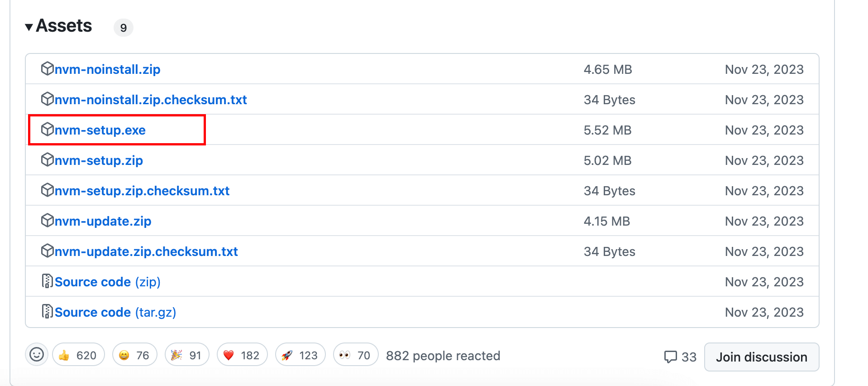This screenshot has height=386, width=868.
Task: Download nvm-setup.exe installer
Action: tap(100, 130)
